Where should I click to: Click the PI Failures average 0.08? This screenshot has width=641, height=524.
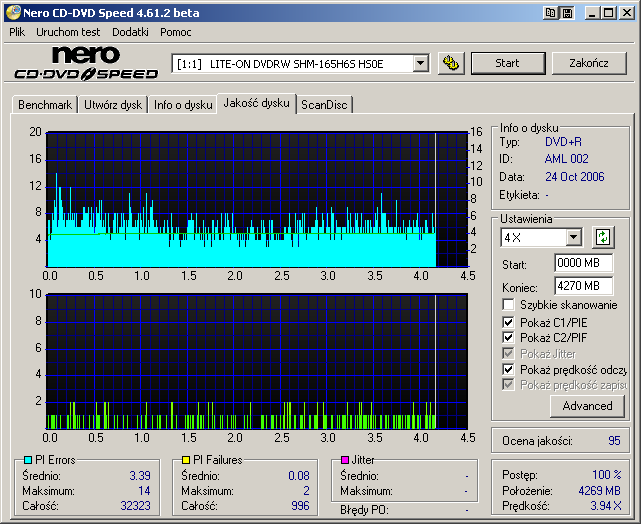tap(298, 476)
